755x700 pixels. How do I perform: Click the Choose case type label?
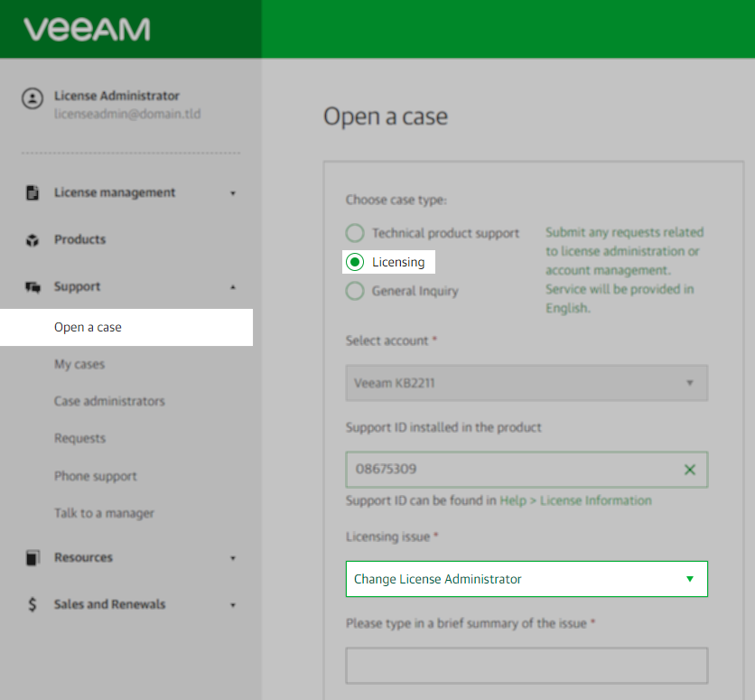point(396,200)
